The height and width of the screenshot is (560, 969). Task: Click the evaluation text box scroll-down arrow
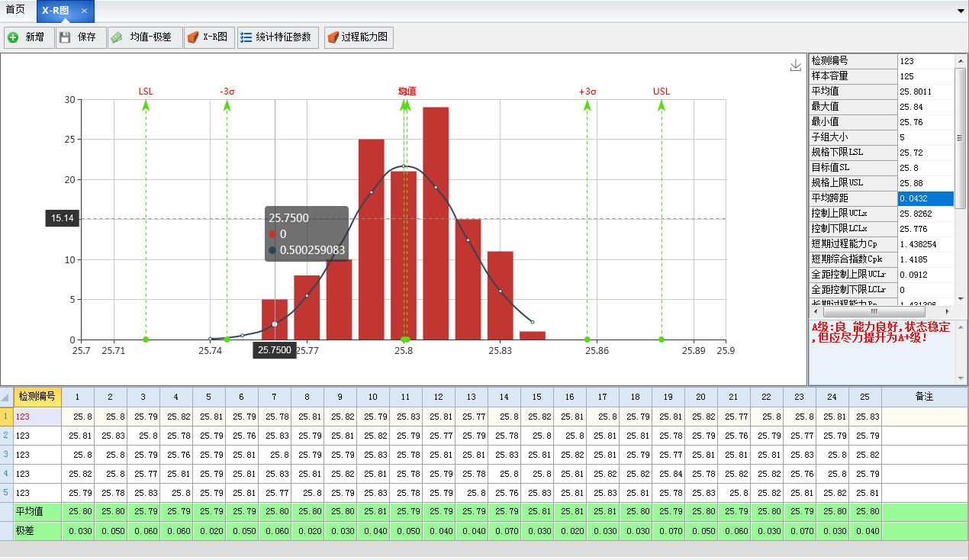tap(961, 378)
